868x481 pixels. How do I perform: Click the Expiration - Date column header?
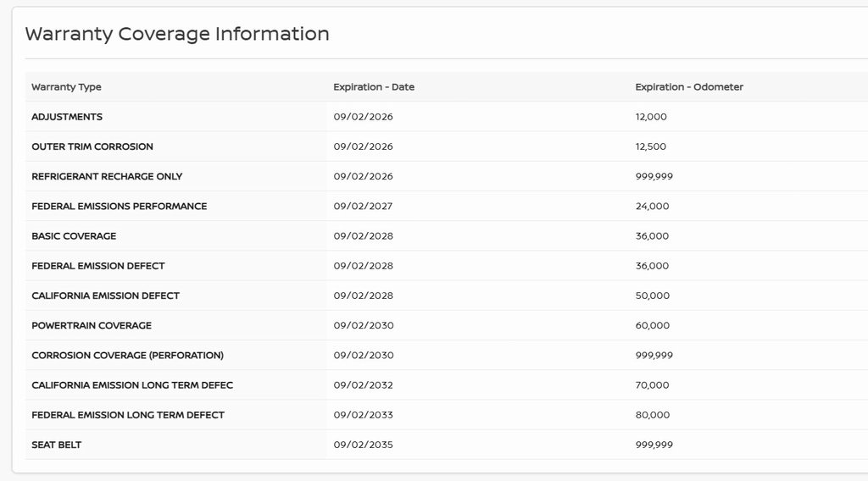374,87
